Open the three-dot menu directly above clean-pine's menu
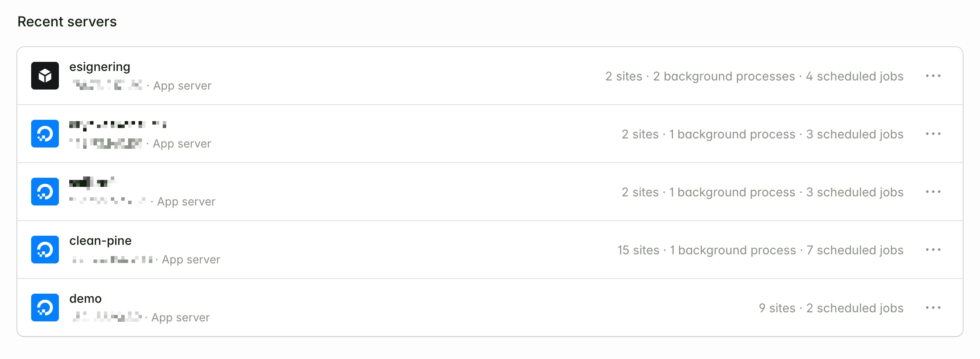 (x=933, y=192)
